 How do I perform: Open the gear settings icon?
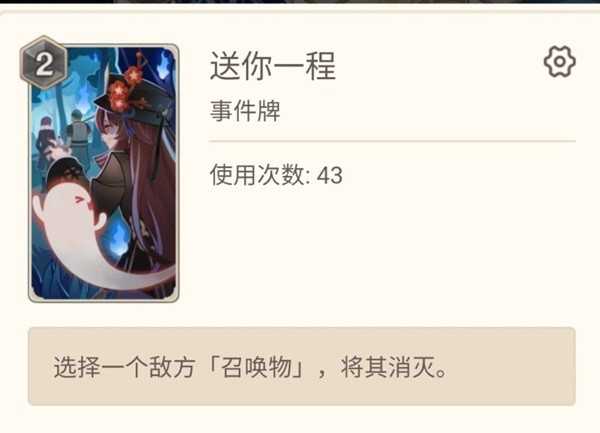coord(559,62)
